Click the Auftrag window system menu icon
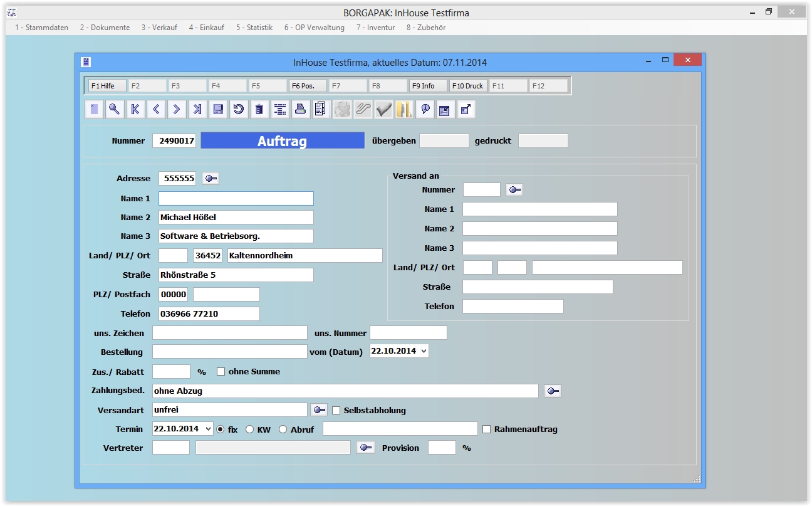The width and height of the screenshot is (812, 506). [x=86, y=61]
